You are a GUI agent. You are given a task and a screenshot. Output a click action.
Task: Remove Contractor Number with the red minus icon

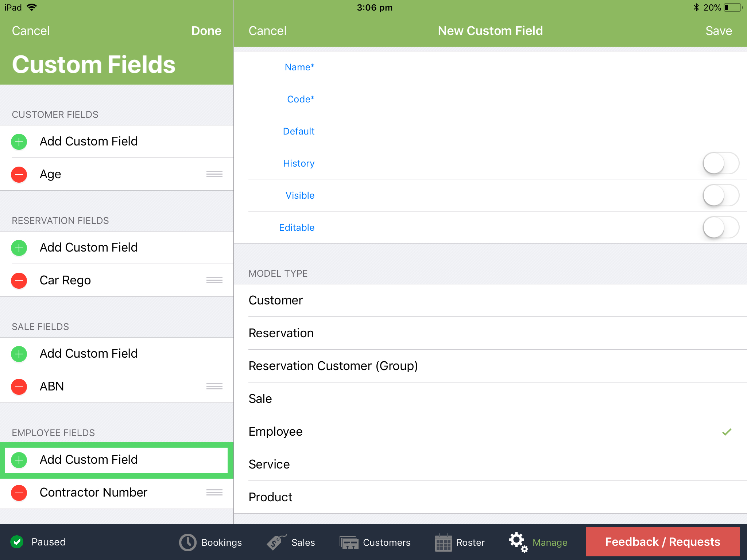pos(19,493)
